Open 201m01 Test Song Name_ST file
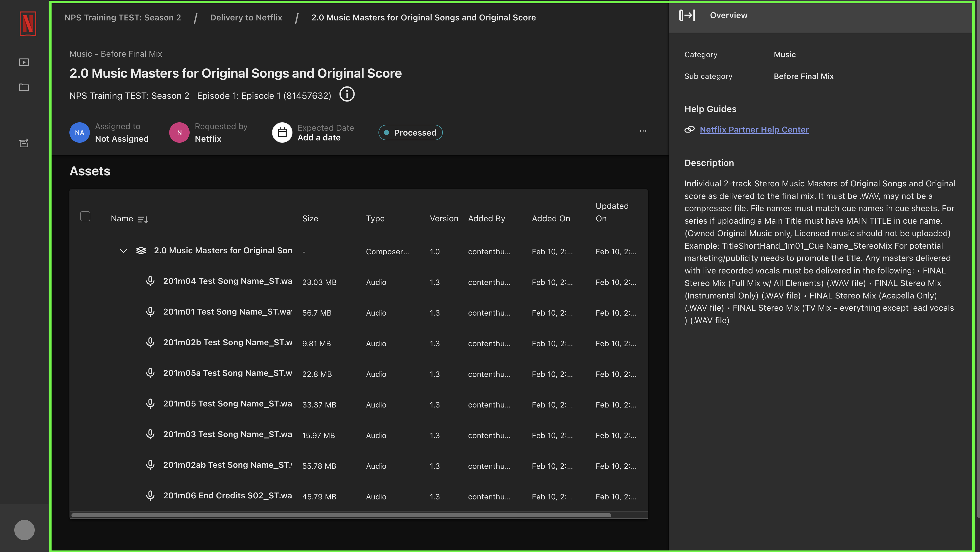 (227, 312)
